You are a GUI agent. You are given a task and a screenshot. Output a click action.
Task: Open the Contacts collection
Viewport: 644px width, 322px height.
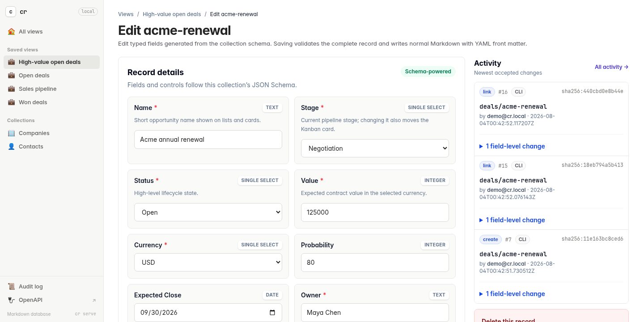(51, 147)
